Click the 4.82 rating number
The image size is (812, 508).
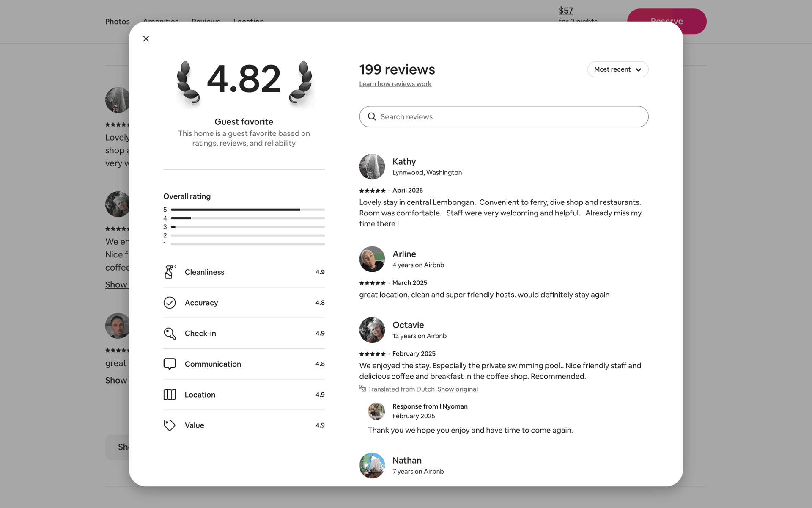(x=244, y=79)
